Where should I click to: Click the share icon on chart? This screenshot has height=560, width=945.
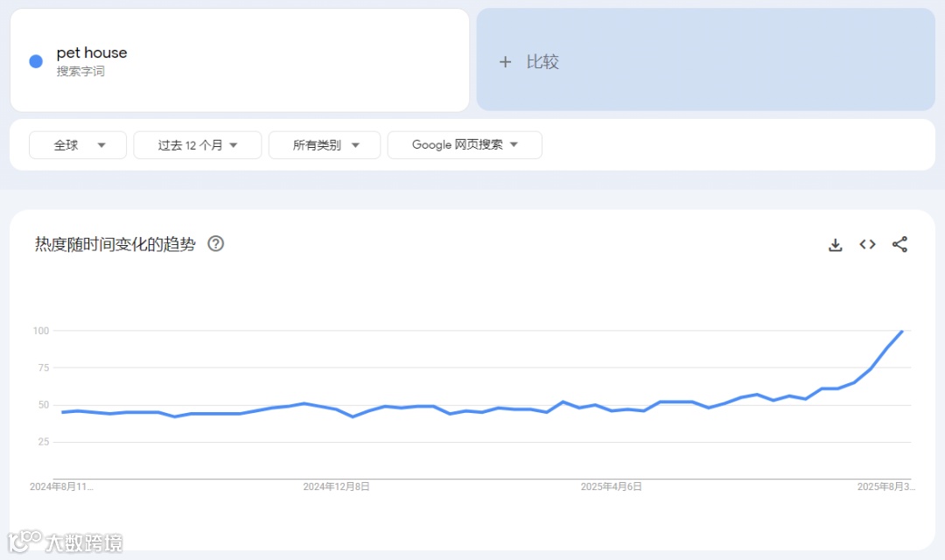tap(899, 244)
